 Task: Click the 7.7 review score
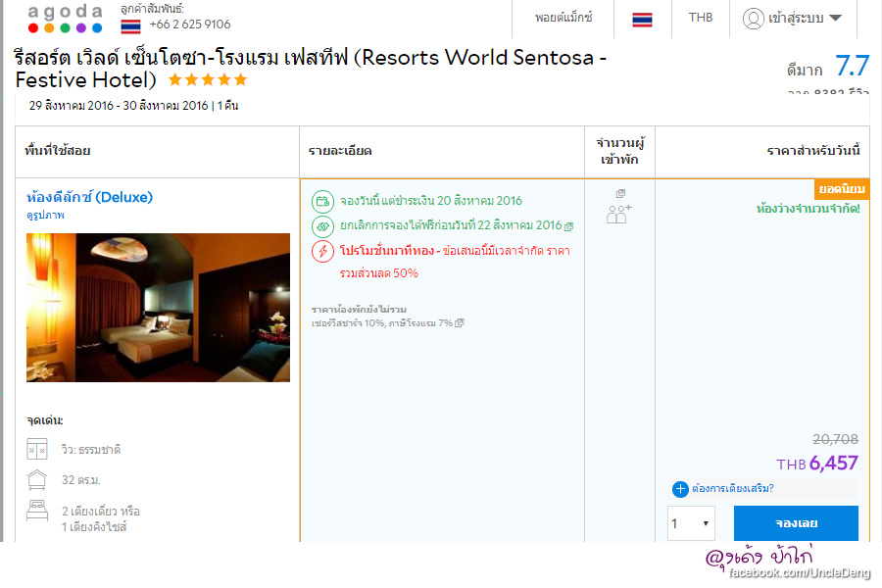(852, 67)
